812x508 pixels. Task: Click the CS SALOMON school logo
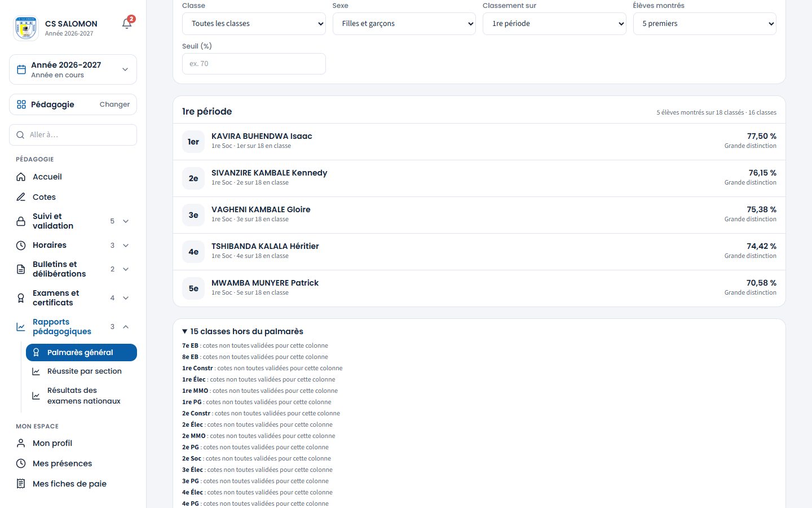click(26, 28)
